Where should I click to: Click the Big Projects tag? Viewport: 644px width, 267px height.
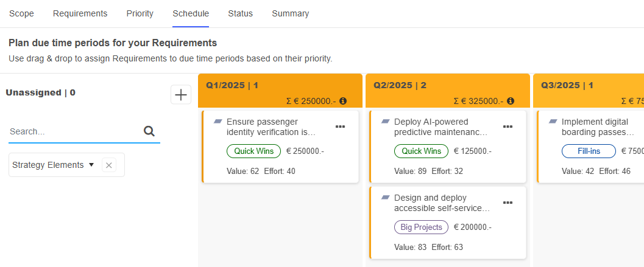pos(421,227)
